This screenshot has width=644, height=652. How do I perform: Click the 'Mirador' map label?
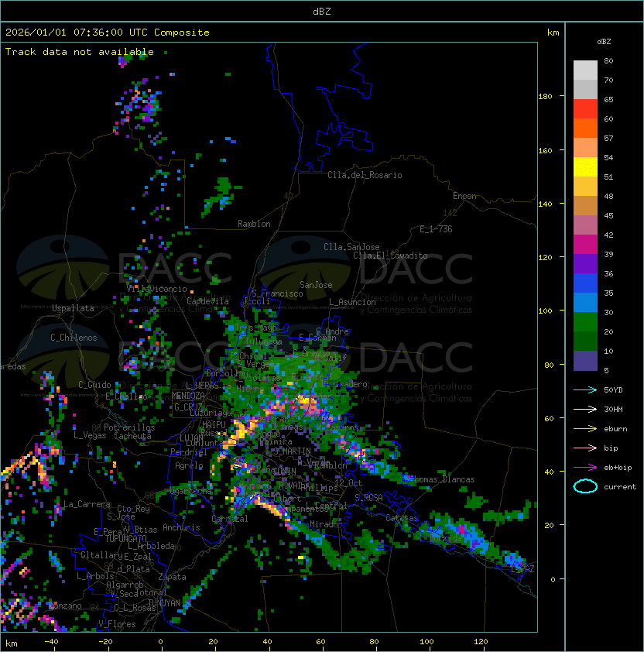[327, 524]
